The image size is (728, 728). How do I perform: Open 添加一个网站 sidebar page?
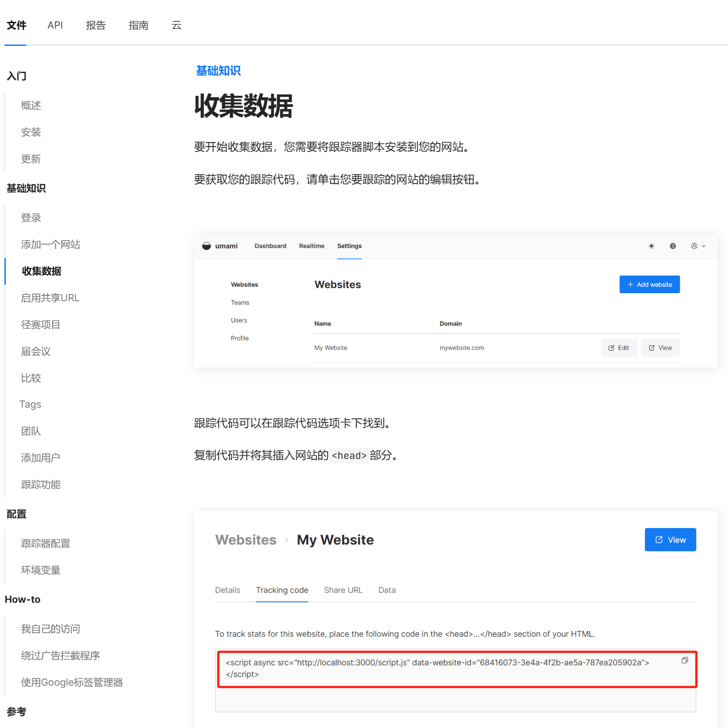coord(50,245)
